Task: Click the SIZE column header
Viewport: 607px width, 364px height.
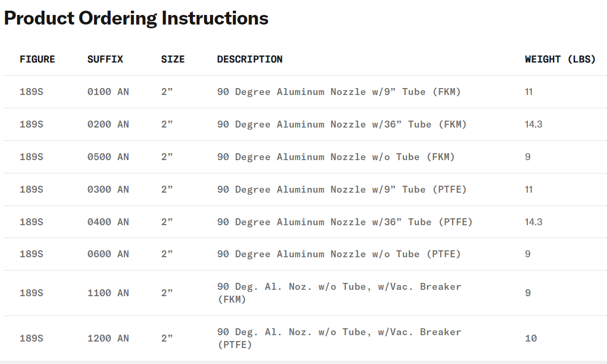Action: [173, 59]
